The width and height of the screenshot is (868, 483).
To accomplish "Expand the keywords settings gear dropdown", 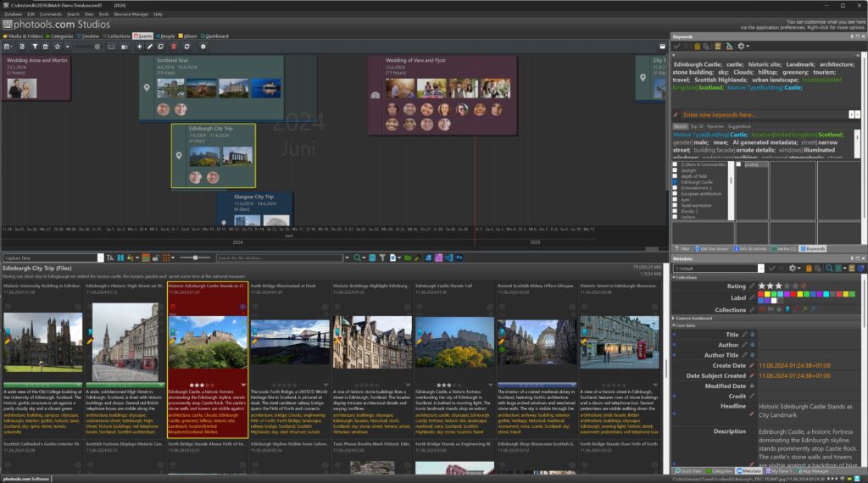I will (748, 47).
